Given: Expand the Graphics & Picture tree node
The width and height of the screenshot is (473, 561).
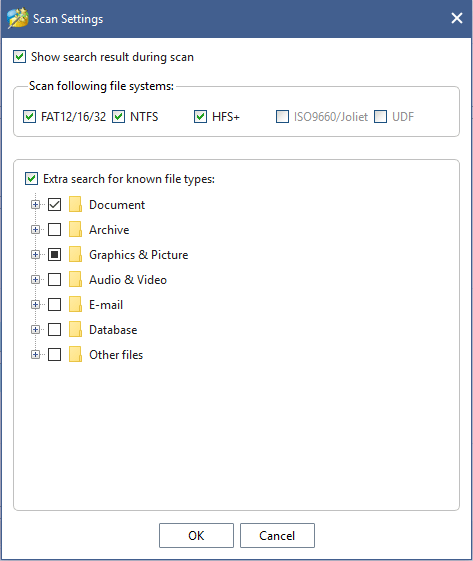Looking at the screenshot, I should [x=35, y=254].
